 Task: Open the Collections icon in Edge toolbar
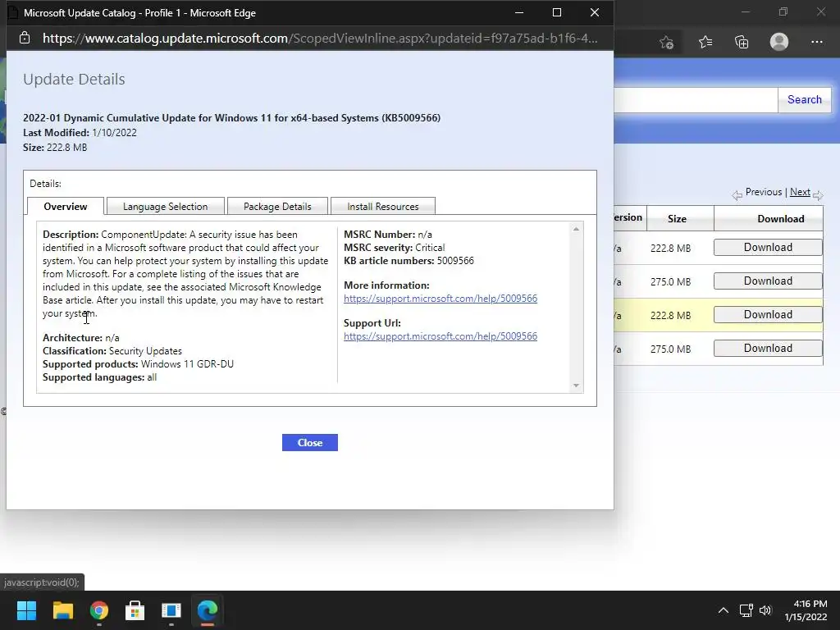742,42
